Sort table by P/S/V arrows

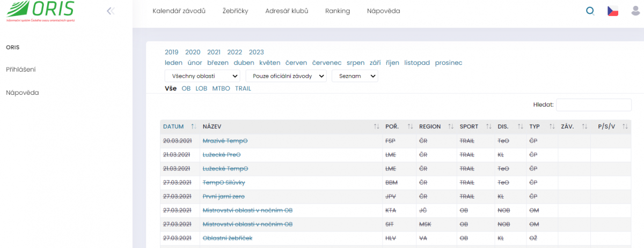tap(625, 126)
